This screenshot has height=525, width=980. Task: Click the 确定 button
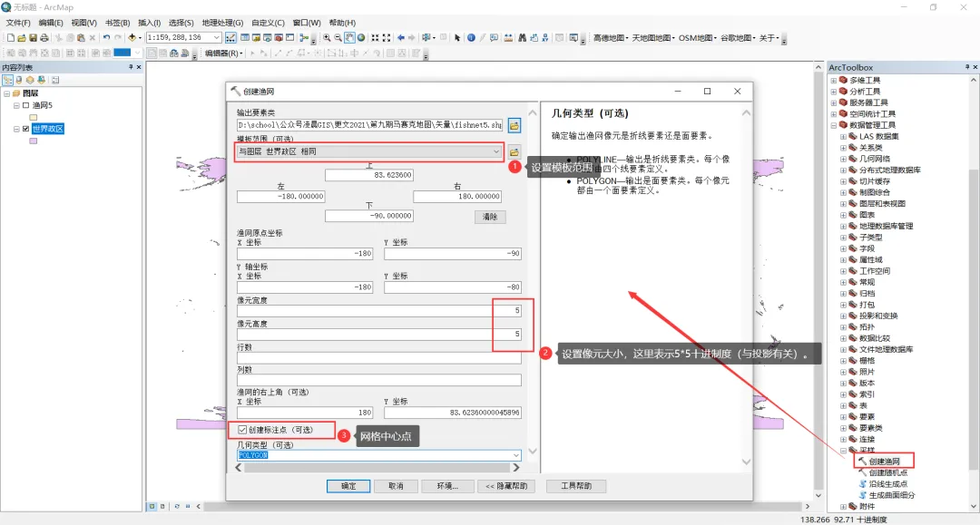(348, 486)
